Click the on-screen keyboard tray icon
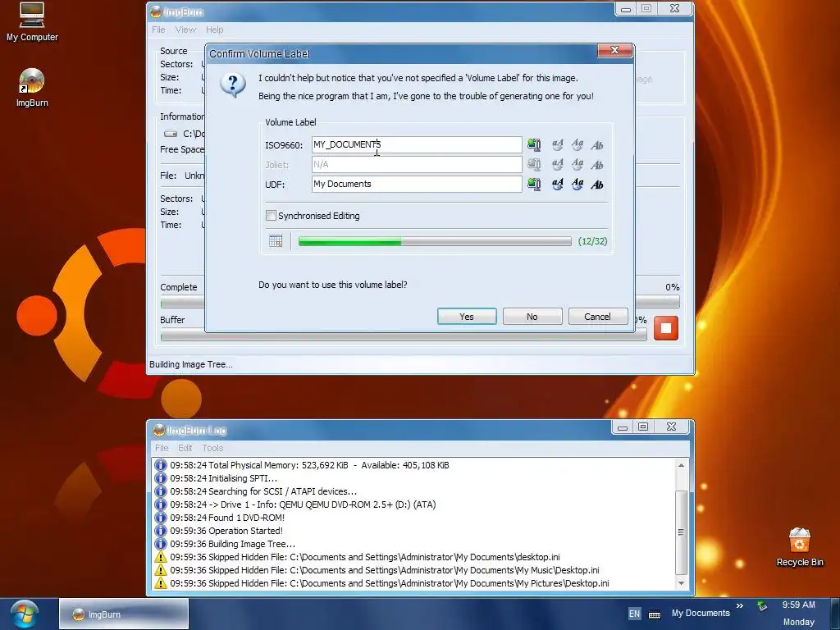 point(655,614)
